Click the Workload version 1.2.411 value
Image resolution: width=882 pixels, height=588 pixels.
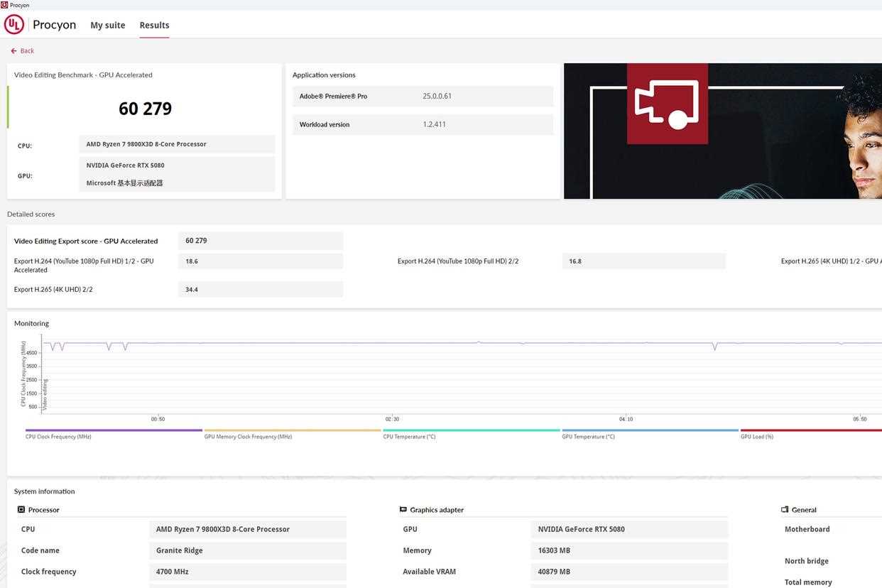pyautogui.click(x=434, y=125)
